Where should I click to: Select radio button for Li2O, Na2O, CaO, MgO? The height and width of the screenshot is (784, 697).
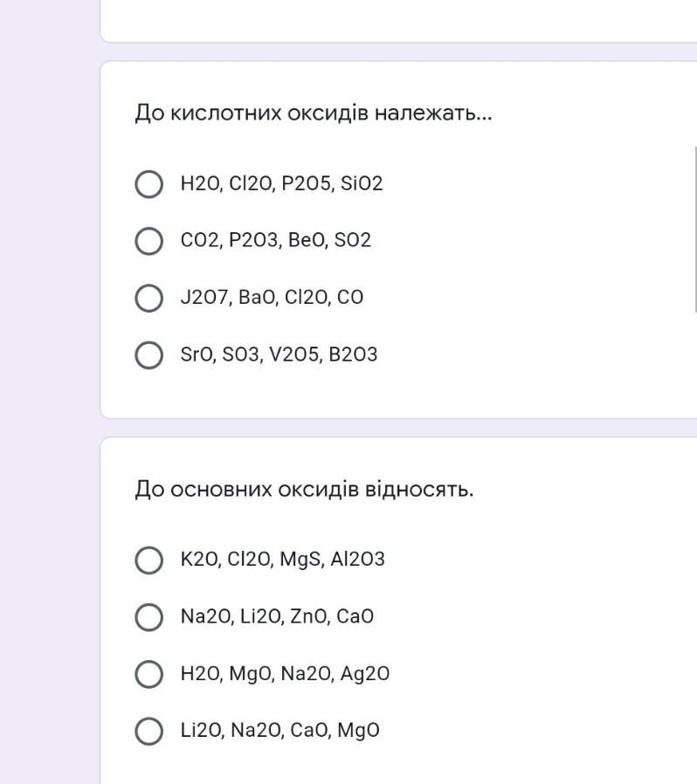(149, 731)
